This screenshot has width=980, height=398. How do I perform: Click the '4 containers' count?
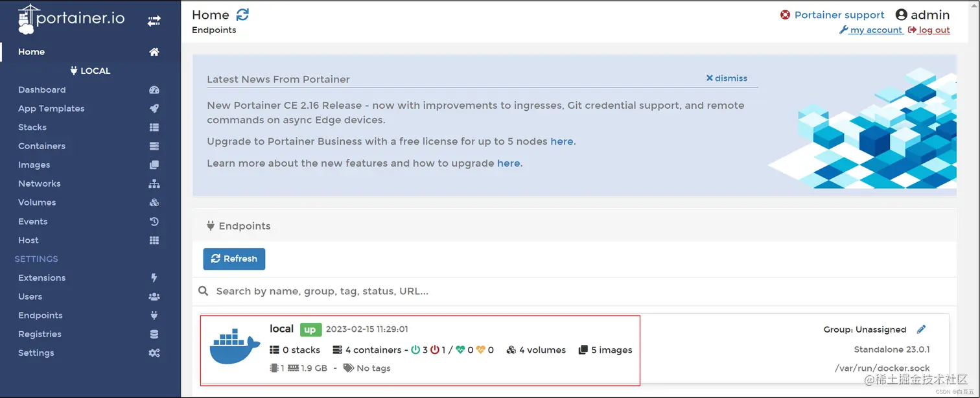(x=367, y=350)
